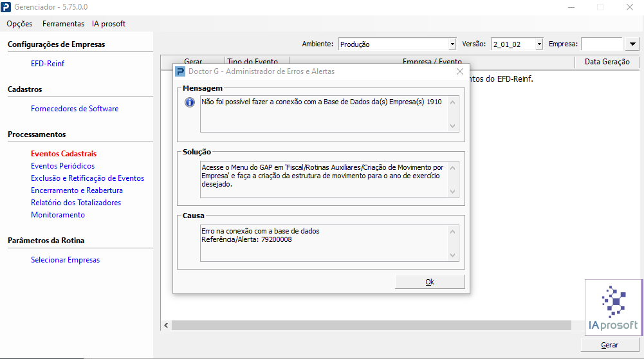The image size is (644, 359).
Task: Open Fornecedores de Software
Action: 75,109
